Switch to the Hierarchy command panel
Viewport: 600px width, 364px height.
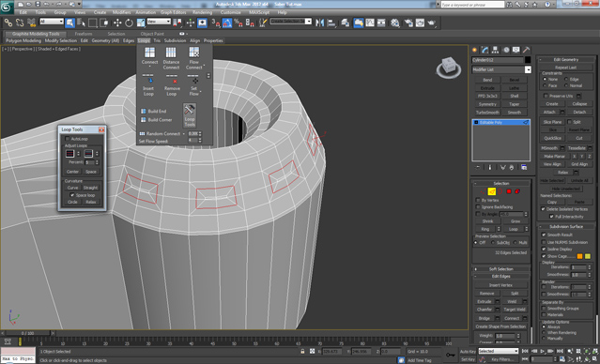495,50
